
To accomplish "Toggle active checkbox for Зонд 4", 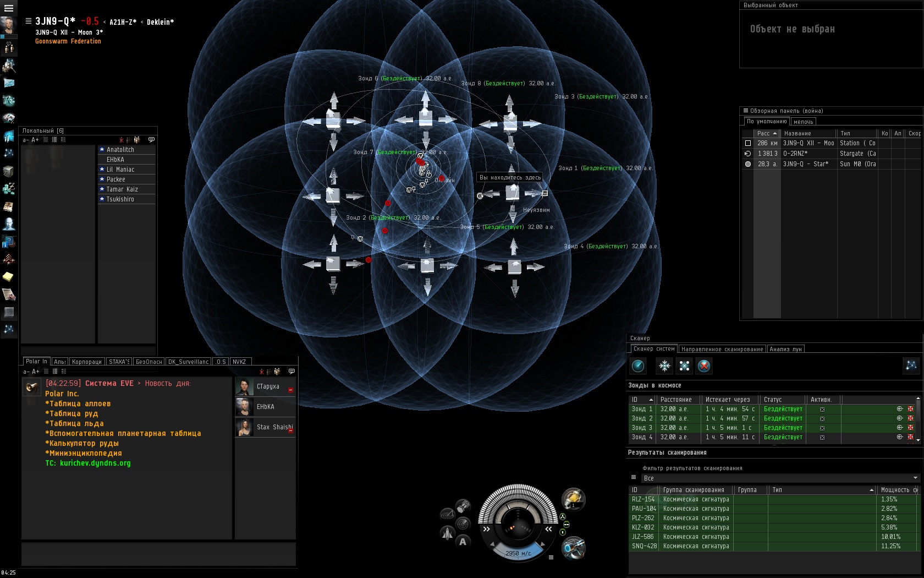I will 822,437.
